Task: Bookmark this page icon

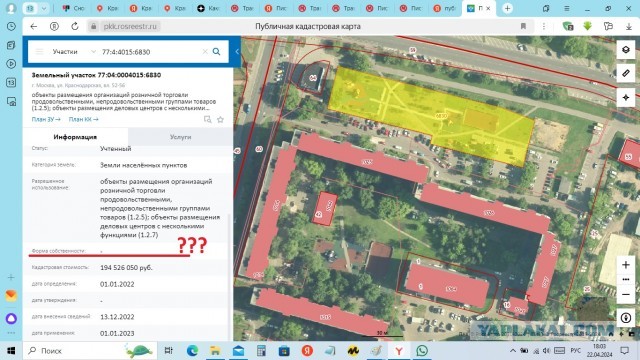Action: coord(523,26)
